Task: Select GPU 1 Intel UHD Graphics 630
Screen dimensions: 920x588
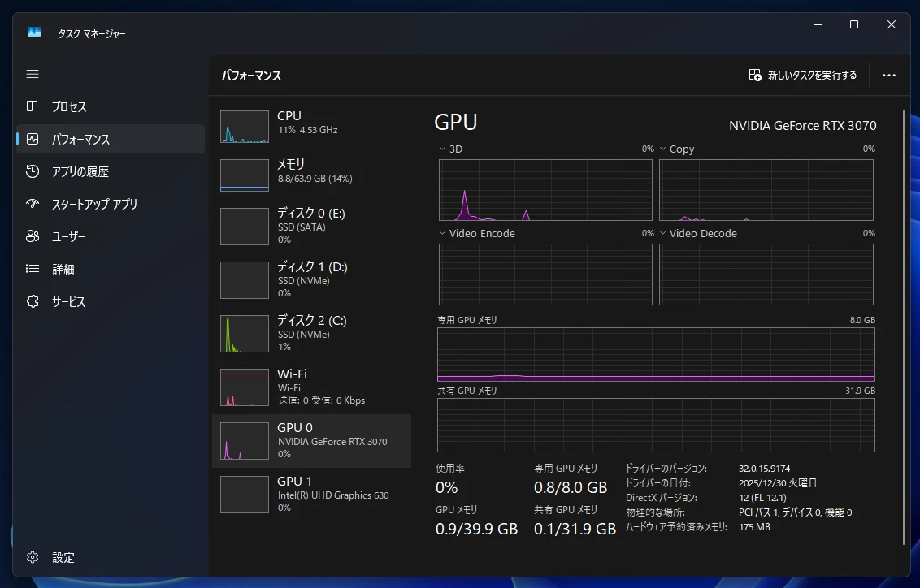Action: [x=311, y=493]
